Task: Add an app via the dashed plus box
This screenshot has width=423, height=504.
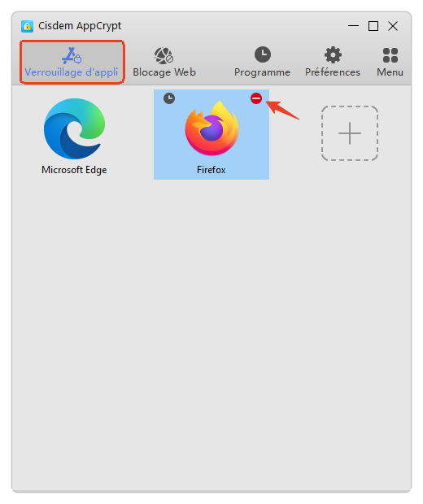Action: 349,133
